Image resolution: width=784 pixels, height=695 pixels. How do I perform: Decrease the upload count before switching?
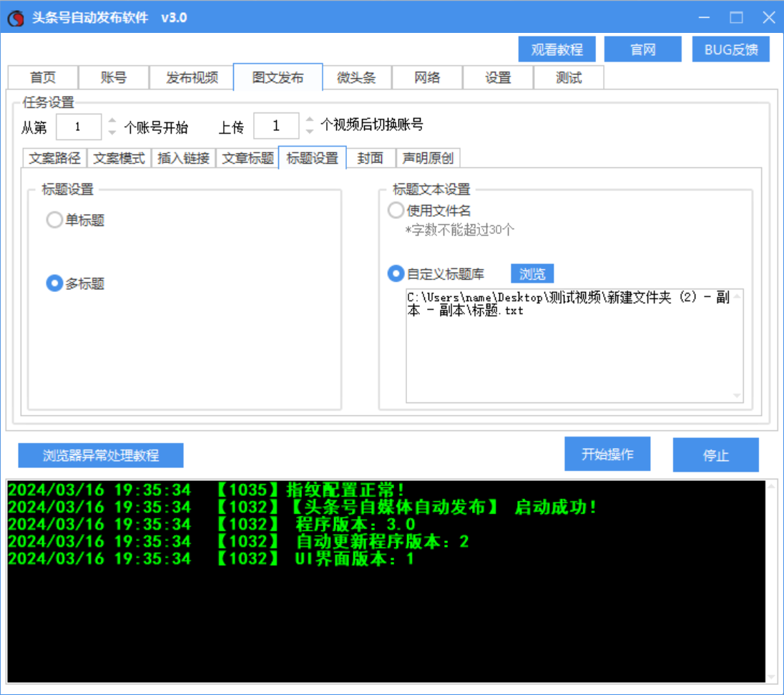(310, 132)
